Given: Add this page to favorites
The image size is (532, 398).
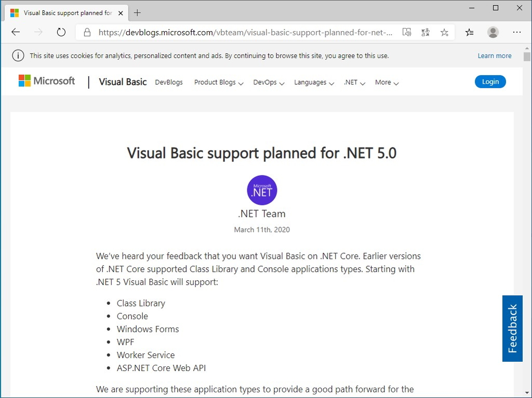Looking at the screenshot, I should [x=444, y=32].
